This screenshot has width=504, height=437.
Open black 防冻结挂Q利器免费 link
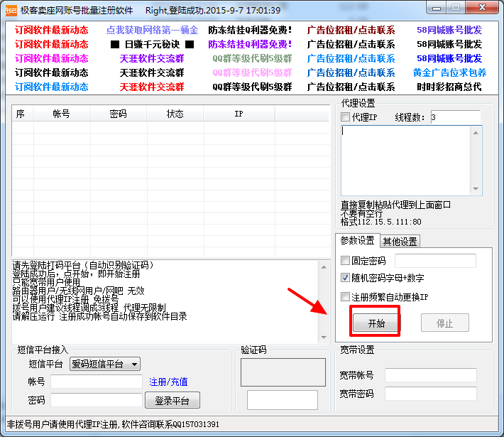click(250, 30)
